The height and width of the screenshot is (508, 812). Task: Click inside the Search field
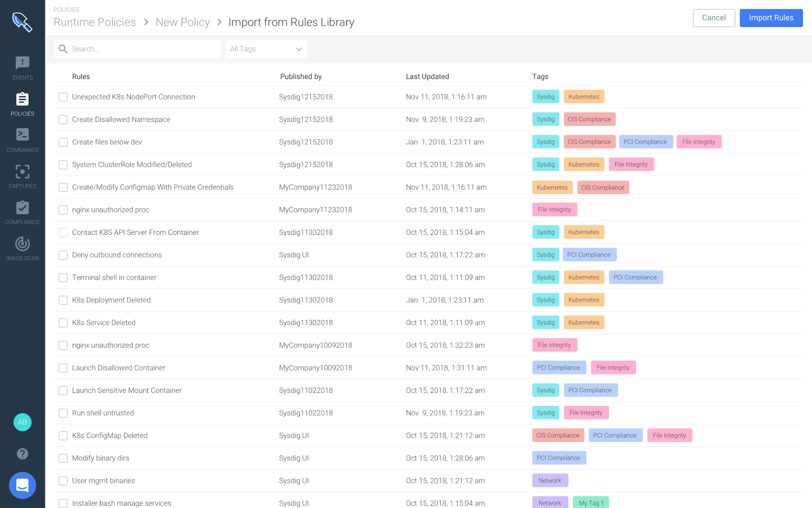coord(137,49)
